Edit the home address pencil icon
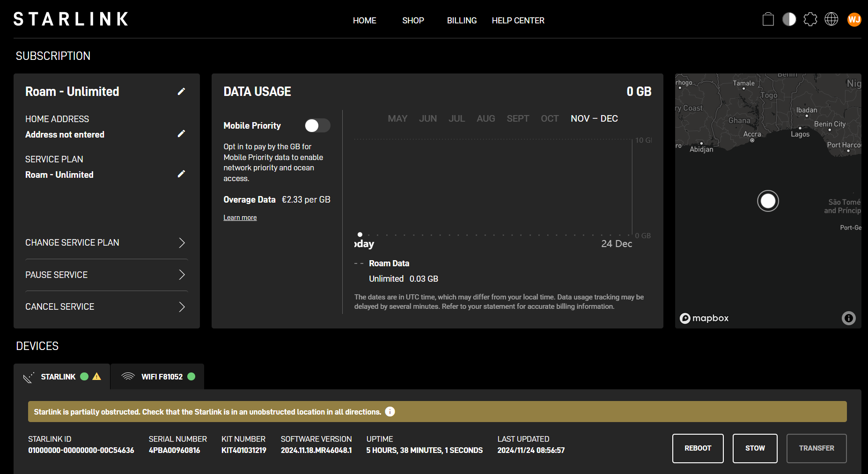Viewport: 868px width, 474px height. tap(181, 134)
